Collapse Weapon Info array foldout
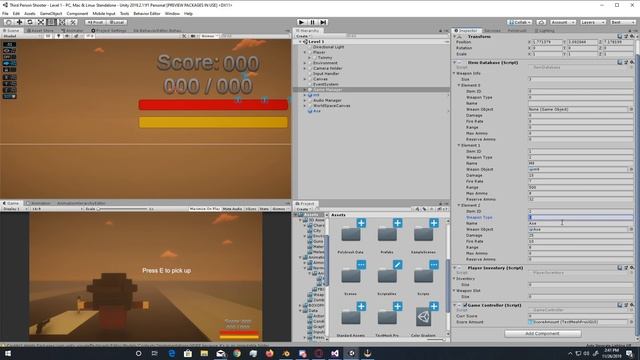 click(x=454, y=73)
